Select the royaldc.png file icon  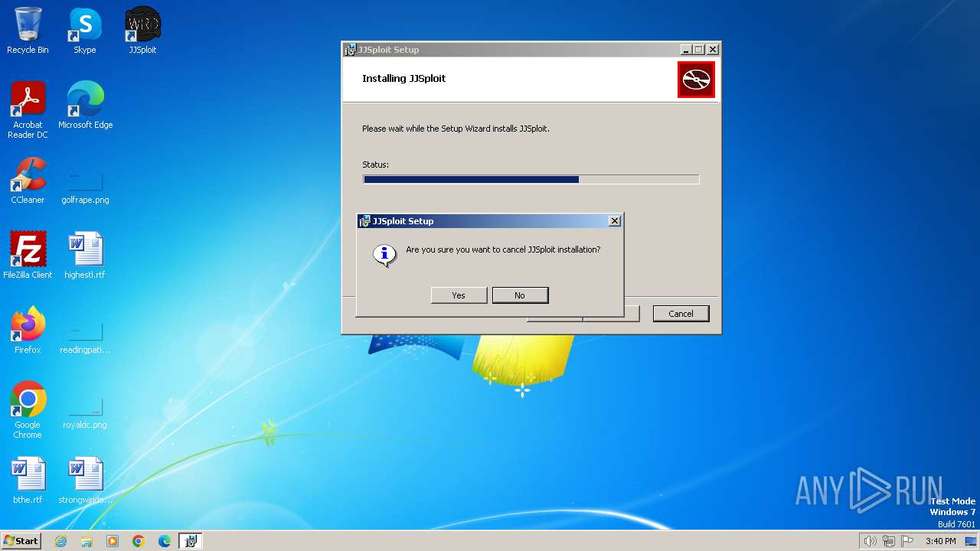[x=85, y=413]
